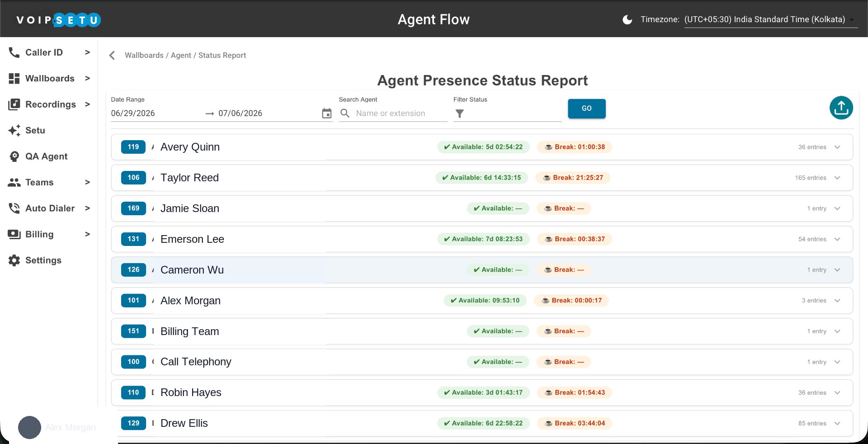
Task: Click the 165 entries count
Action: point(811,178)
